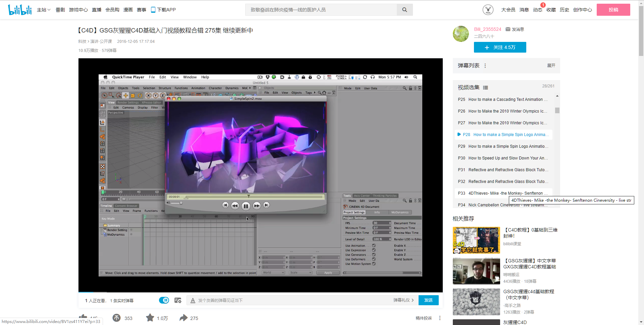Viewport: 644px width, 325px height.
Task: Open the user avatar icon in header
Action: point(488,10)
